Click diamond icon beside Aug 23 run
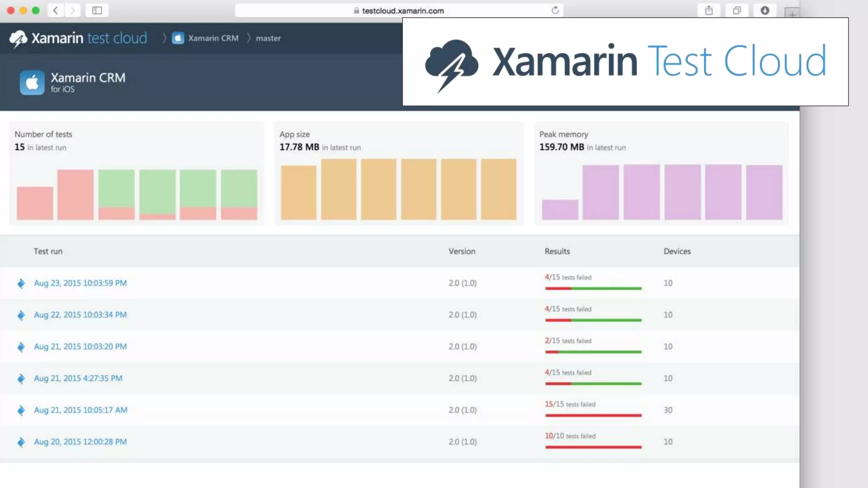The width and height of the screenshot is (868, 488). tap(21, 283)
